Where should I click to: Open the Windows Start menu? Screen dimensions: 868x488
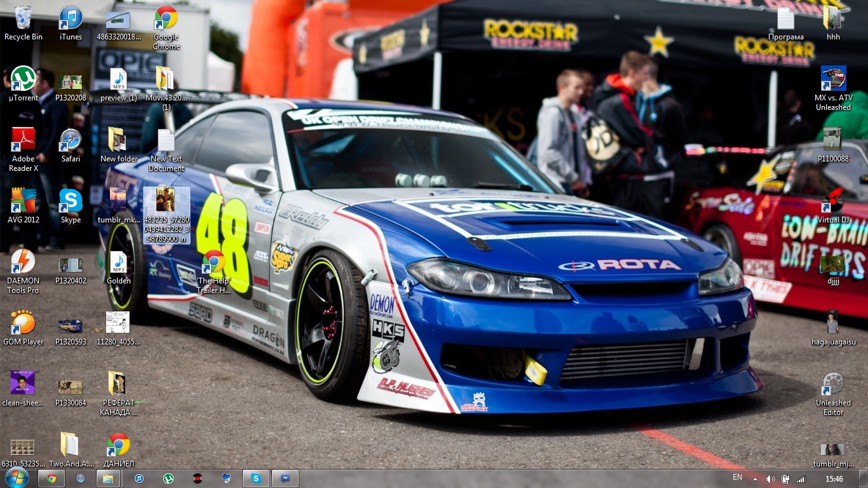pyautogui.click(x=17, y=478)
